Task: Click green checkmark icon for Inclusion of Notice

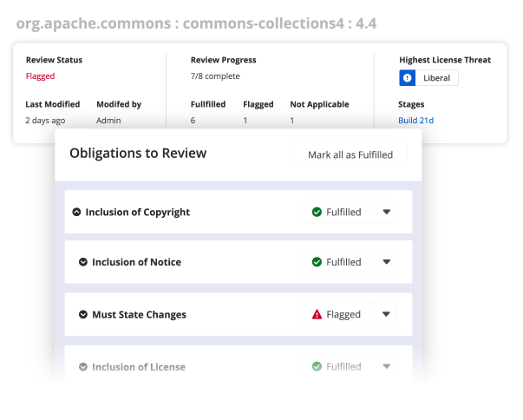Action: pos(317,262)
